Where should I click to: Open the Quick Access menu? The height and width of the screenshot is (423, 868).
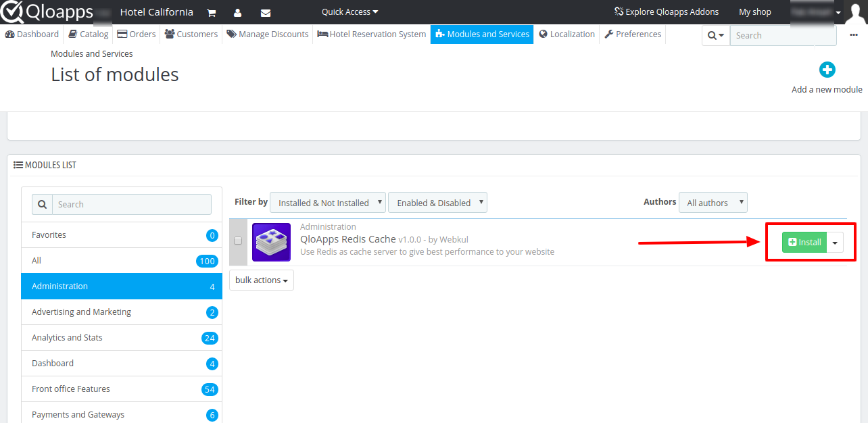pyautogui.click(x=349, y=11)
